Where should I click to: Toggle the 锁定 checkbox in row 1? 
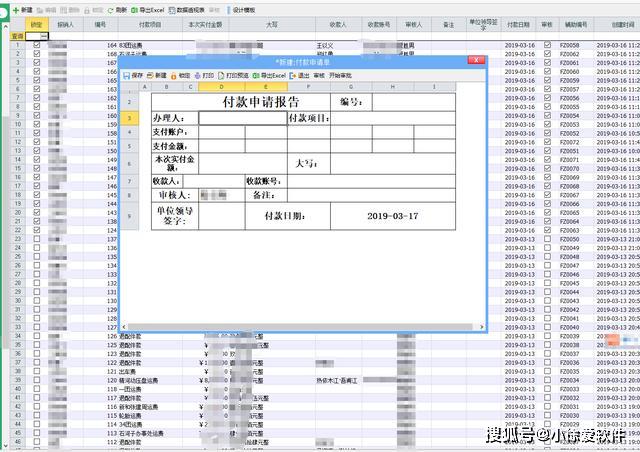[37, 45]
